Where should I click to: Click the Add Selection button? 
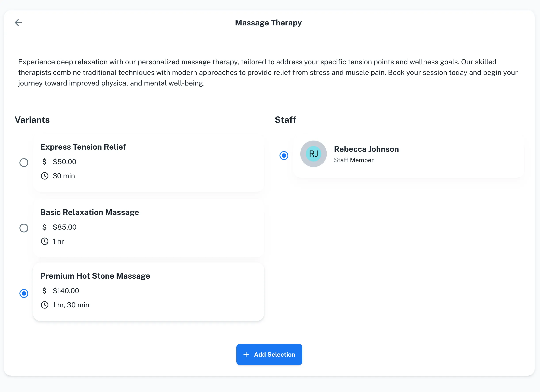point(269,354)
